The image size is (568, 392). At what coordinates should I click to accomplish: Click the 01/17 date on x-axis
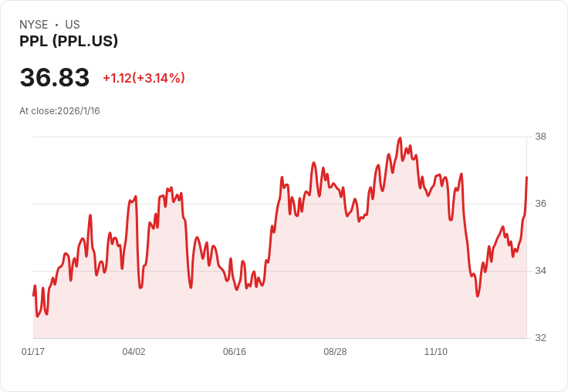33,352
